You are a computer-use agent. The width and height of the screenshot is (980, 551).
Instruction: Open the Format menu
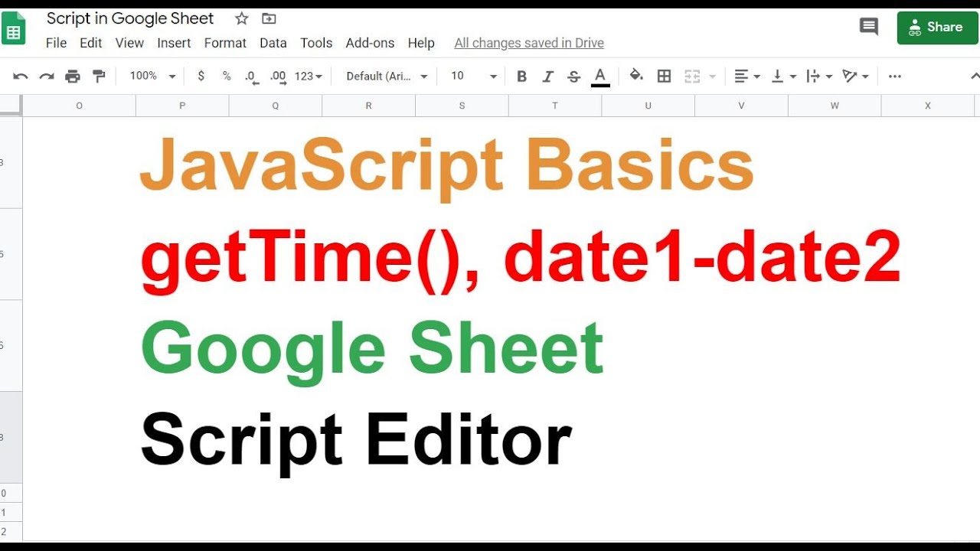(x=225, y=43)
